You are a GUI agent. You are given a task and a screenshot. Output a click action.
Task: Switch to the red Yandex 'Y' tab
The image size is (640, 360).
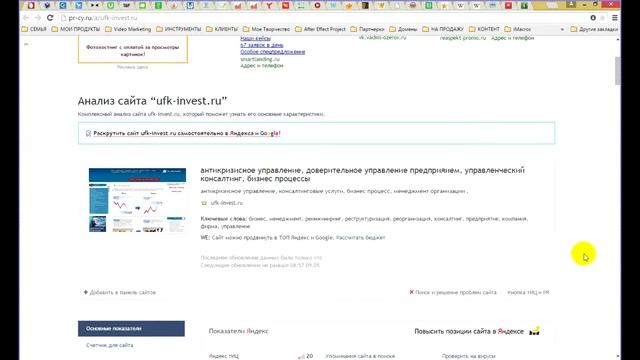(x=269, y=6)
